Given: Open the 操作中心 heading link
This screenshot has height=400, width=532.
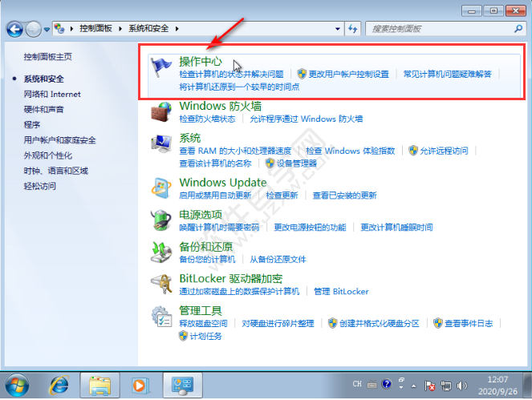Looking at the screenshot, I should 201,62.
